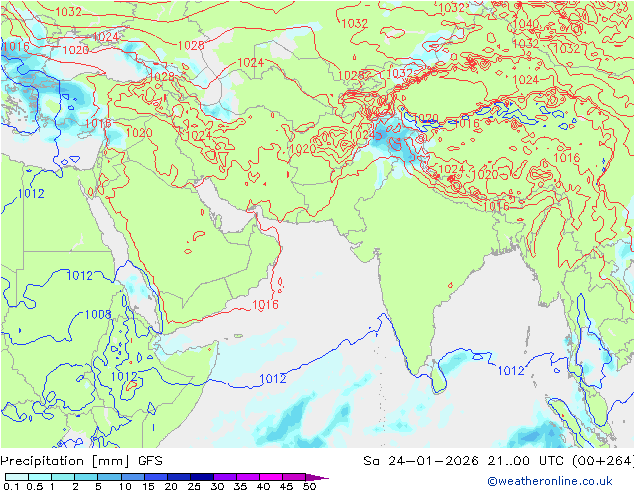Click the 'Precipitation [mm] GFS' title text

click(81, 461)
